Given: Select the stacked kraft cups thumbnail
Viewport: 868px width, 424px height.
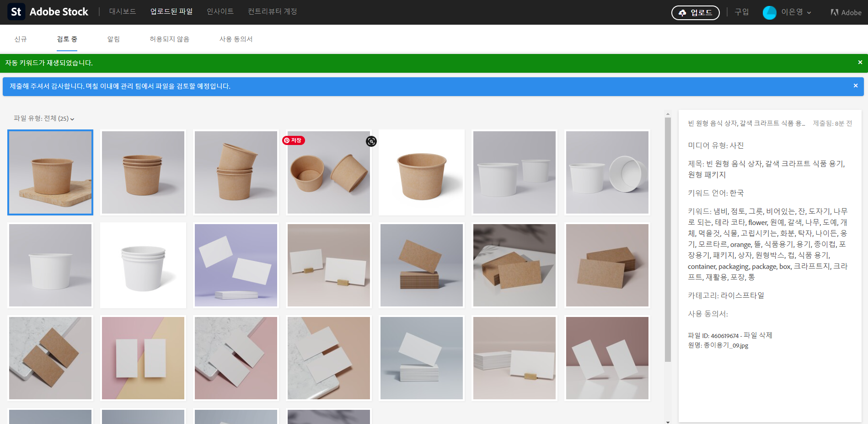Looking at the screenshot, I should click(143, 172).
